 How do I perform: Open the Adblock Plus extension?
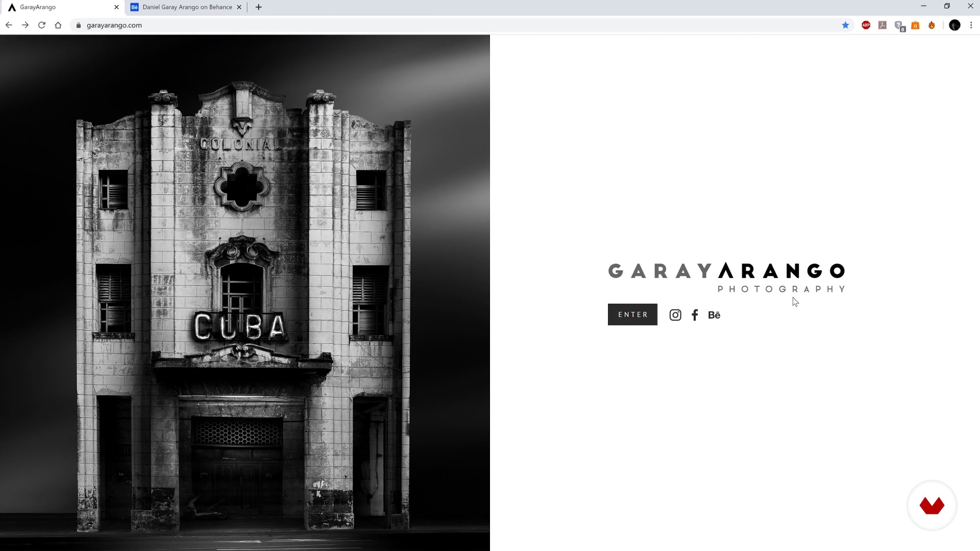pyautogui.click(x=866, y=25)
